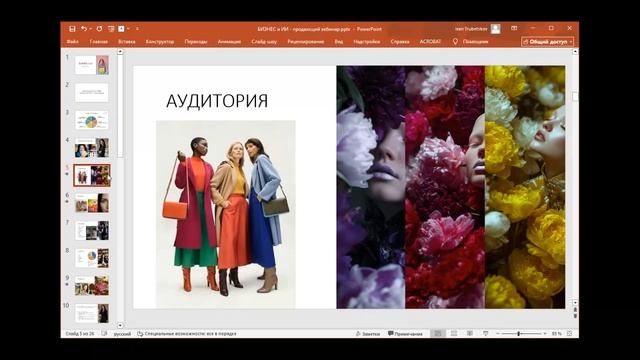The image size is (640, 360).
Task: Open the ACROBAT ribbon tab
Action: click(x=430, y=42)
